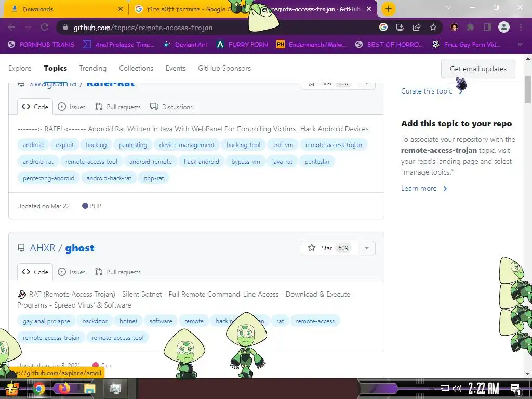Select the anti-vm topic tag
This screenshot has height=399, width=532.
click(x=283, y=145)
